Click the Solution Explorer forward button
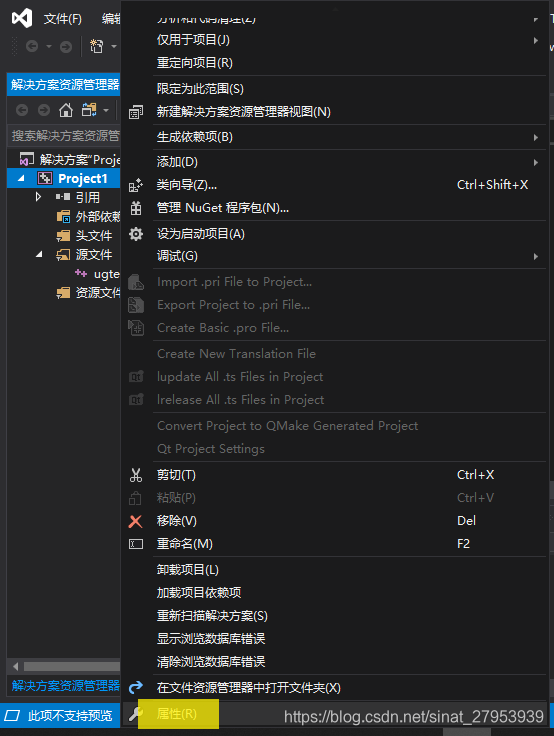554x736 pixels. (44, 110)
